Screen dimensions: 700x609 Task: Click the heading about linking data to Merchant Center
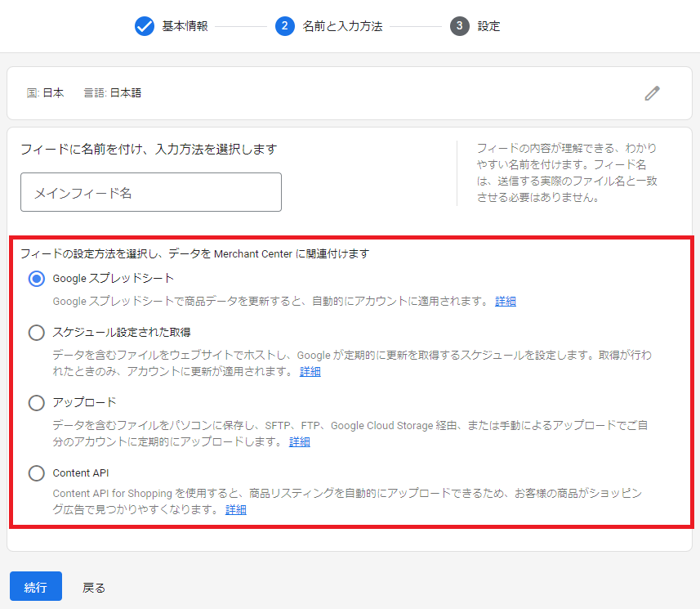click(x=195, y=253)
